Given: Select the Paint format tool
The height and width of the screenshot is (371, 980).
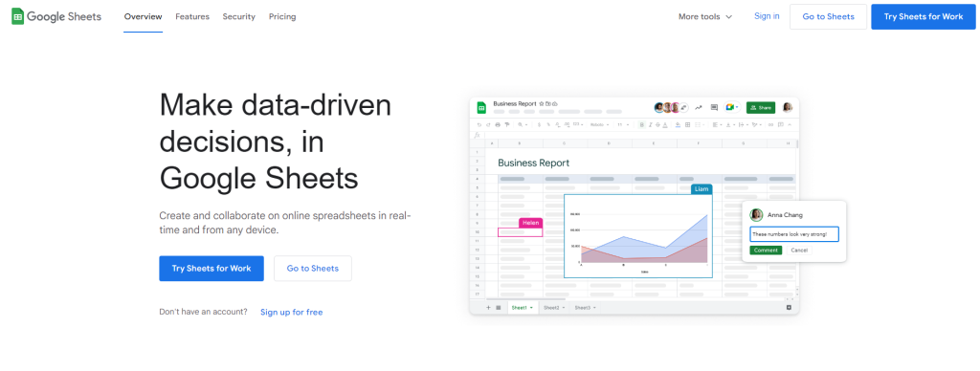Looking at the screenshot, I should click(x=507, y=125).
